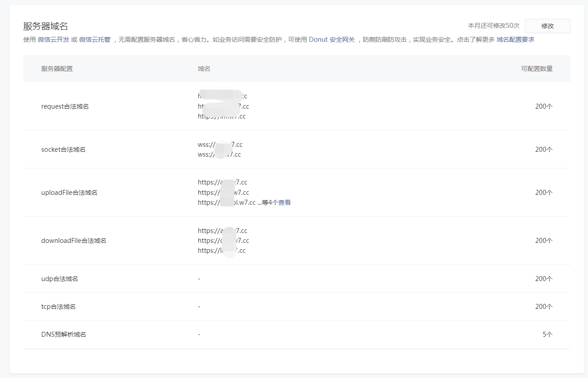Click the 服务器域名 section heading
Screen dimensions: 588x378
point(46,26)
